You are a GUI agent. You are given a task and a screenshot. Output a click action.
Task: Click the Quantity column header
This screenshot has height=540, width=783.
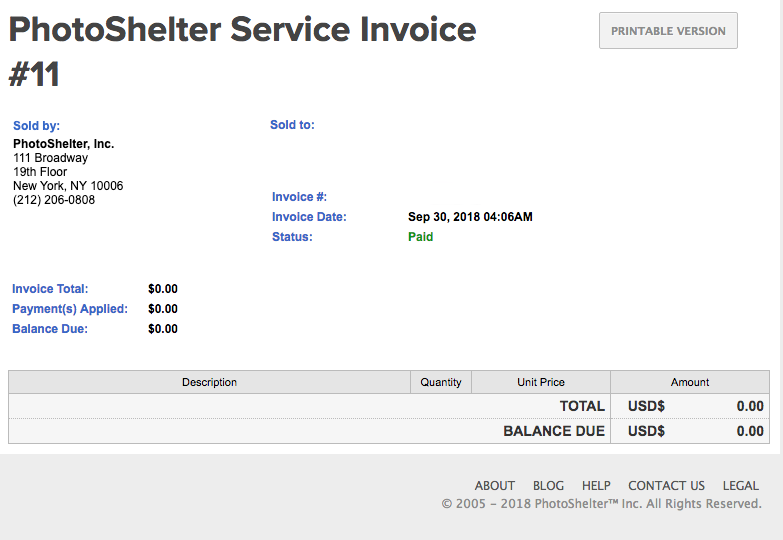pyautogui.click(x=440, y=382)
